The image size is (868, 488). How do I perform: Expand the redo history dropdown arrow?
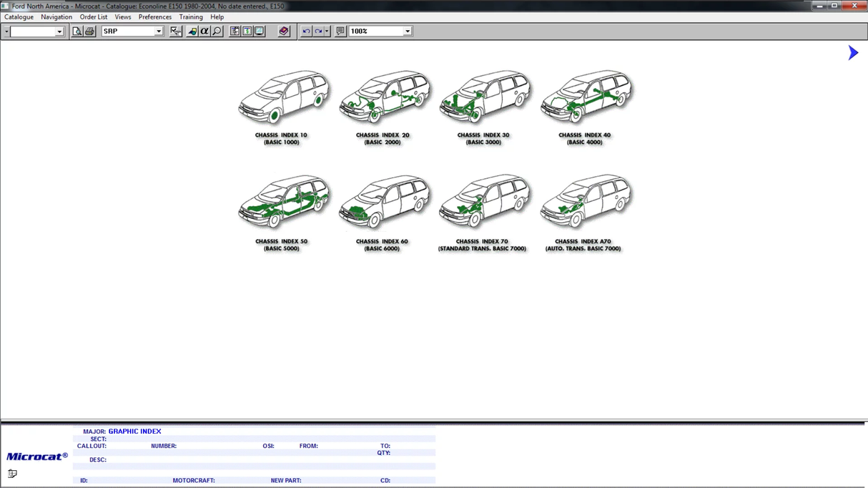pyautogui.click(x=327, y=31)
